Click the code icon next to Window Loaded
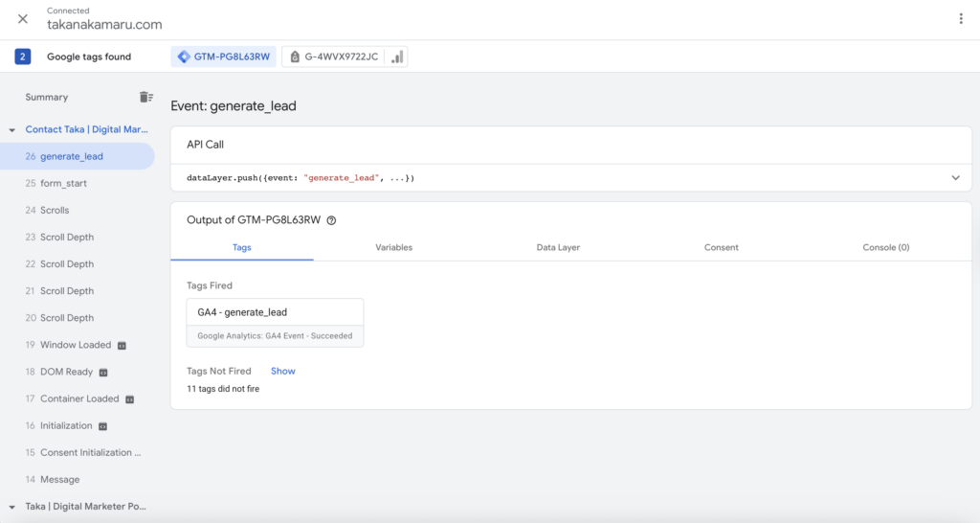 (x=122, y=346)
